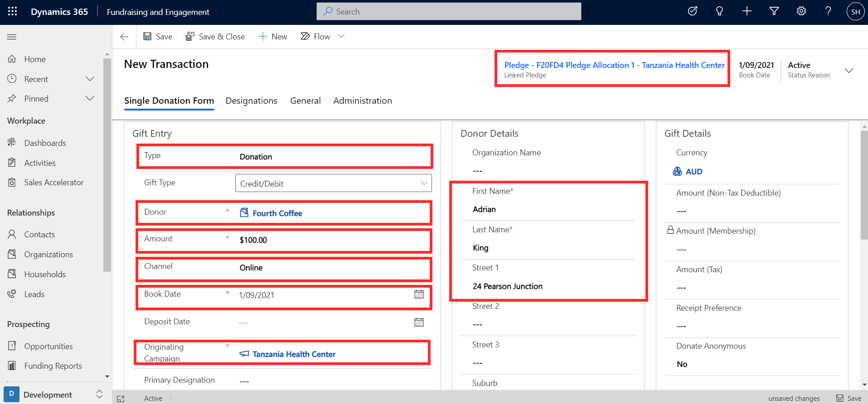The height and width of the screenshot is (404, 868).
Task: Click the Primary Designation field
Action: coord(334,381)
